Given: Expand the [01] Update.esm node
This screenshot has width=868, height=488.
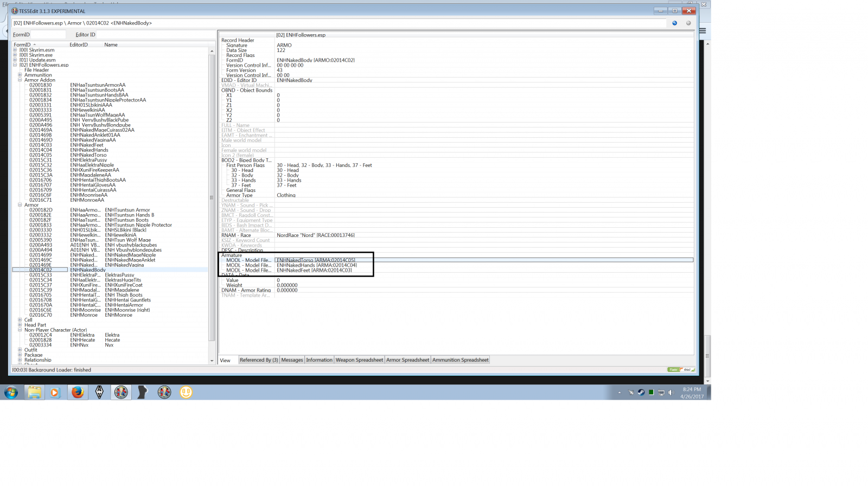Looking at the screenshot, I should coord(15,60).
